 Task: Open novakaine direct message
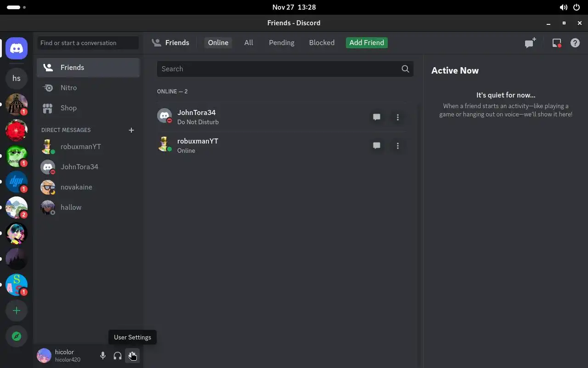tap(88, 187)
